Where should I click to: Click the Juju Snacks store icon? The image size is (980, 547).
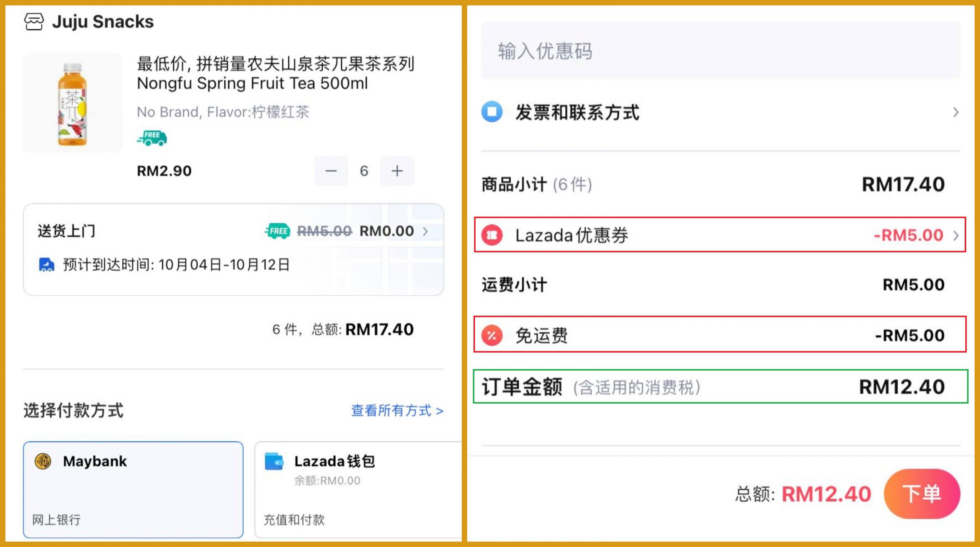[x=34, y=22]
